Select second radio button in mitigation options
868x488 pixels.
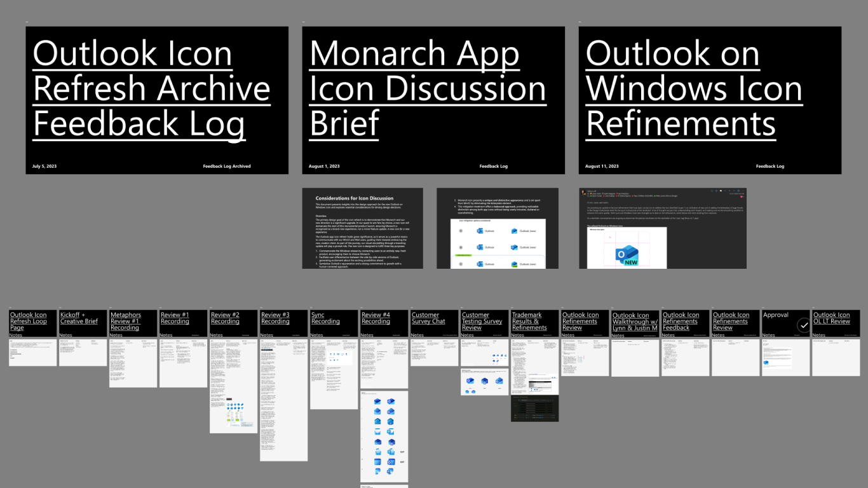coord(461,247)
